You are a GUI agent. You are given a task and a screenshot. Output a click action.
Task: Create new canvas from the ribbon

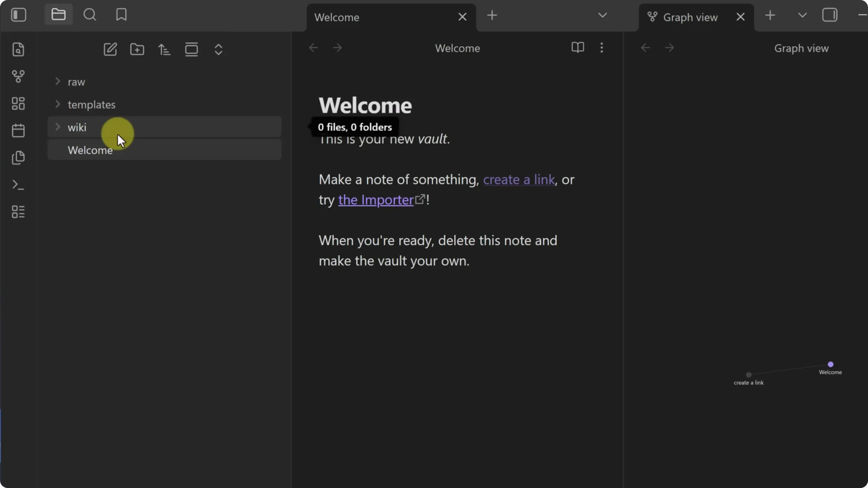pos(18,103)
